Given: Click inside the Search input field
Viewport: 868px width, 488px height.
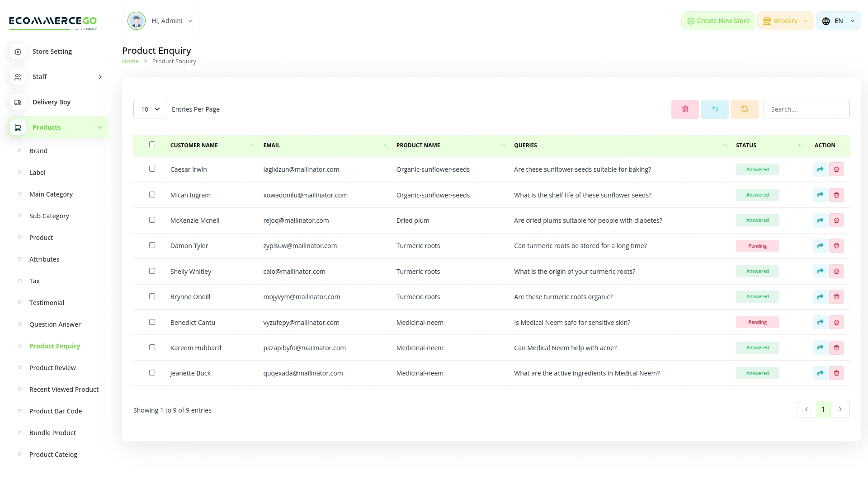Looking at the screenshot, I should [x=807, y=109].
